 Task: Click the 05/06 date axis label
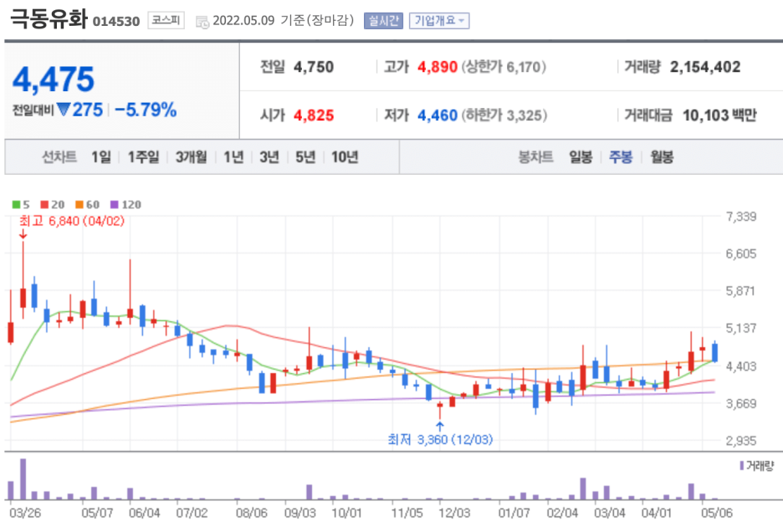(x=717, y=513)
